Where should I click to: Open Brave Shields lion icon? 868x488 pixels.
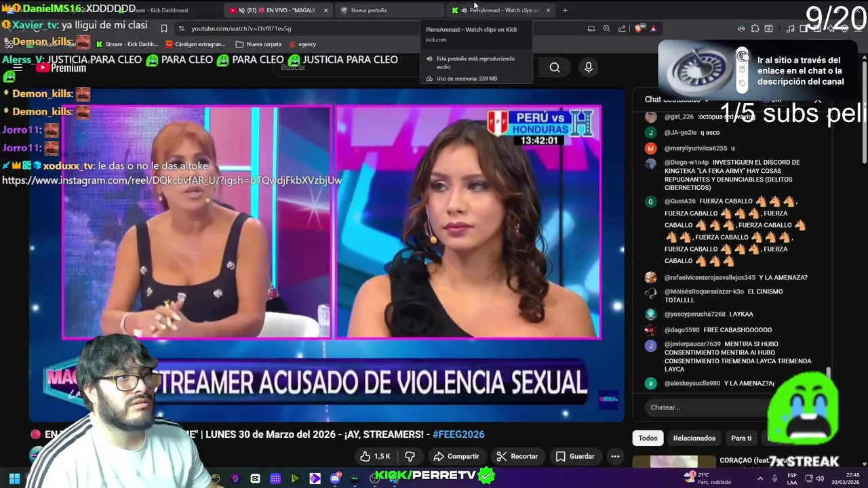tap(639, 28)
